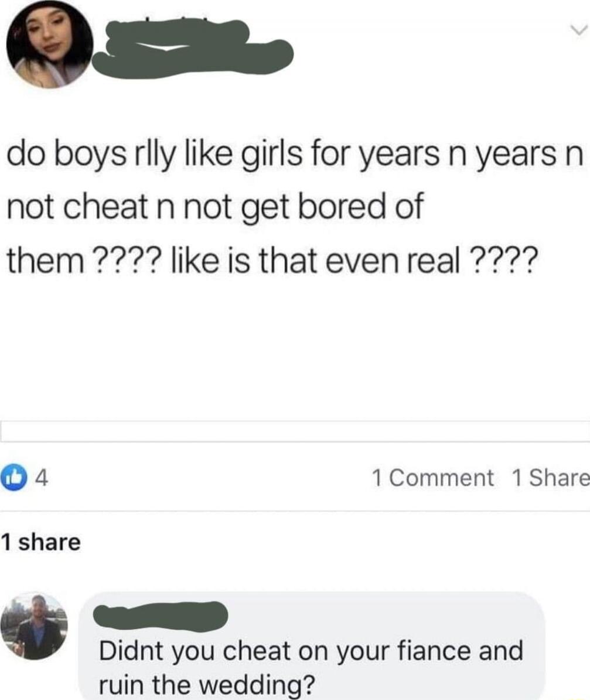This screenshot has width=590, height=700.
Task: Click the 'not cheat n not get bored' line
Action: [196, 207]
